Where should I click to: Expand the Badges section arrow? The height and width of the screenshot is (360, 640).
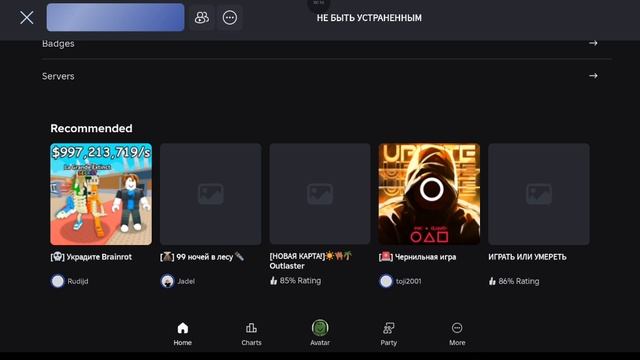coord(593,43)
